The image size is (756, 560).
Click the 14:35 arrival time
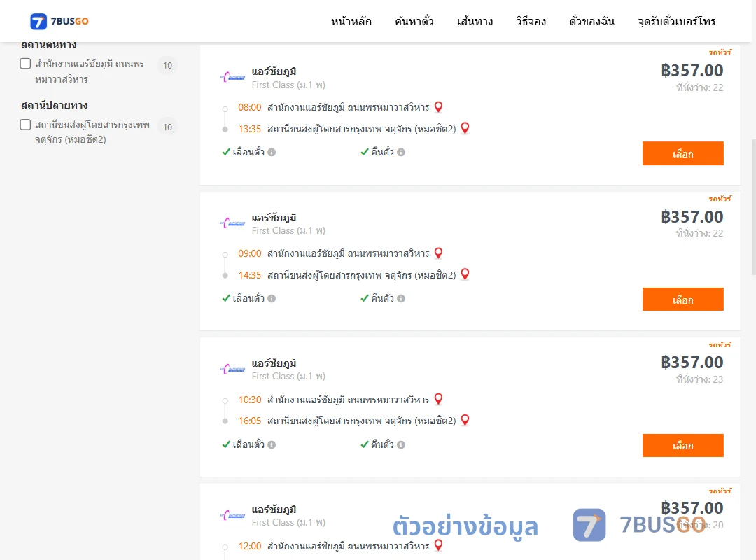[x=250, y=275]
